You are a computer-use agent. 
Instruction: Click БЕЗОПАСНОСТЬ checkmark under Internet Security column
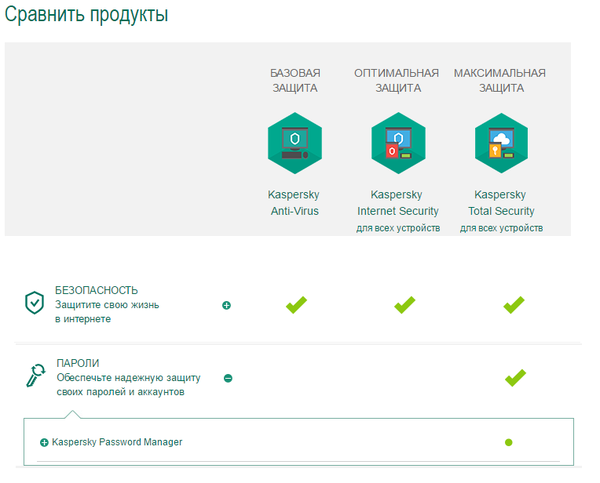[404, 305]
